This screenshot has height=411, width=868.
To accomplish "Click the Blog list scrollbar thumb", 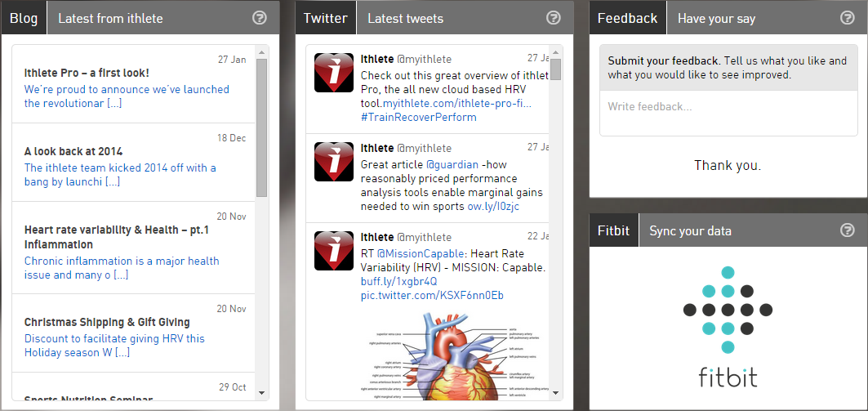I will [x=262, y=127].
